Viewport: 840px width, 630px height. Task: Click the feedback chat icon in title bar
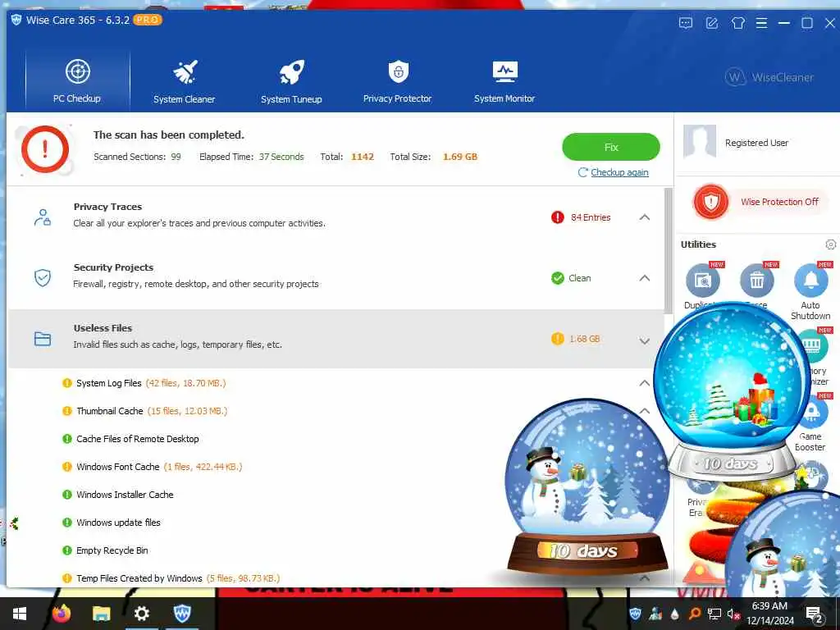686,23
